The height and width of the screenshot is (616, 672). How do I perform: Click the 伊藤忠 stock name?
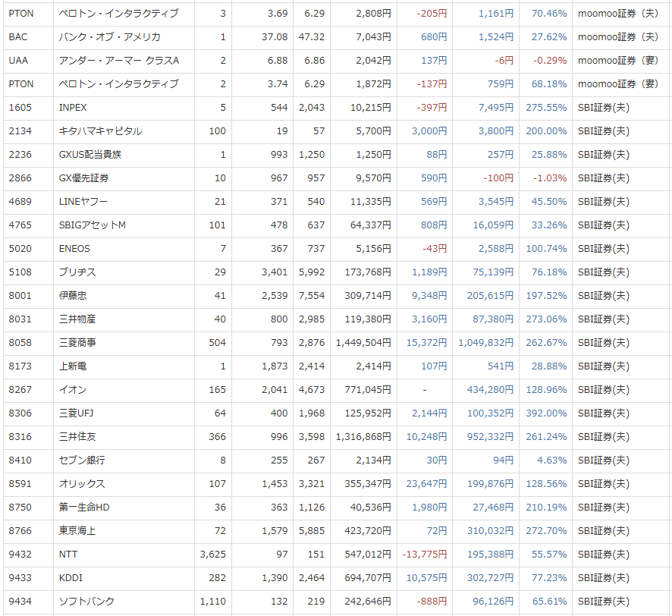73,296
